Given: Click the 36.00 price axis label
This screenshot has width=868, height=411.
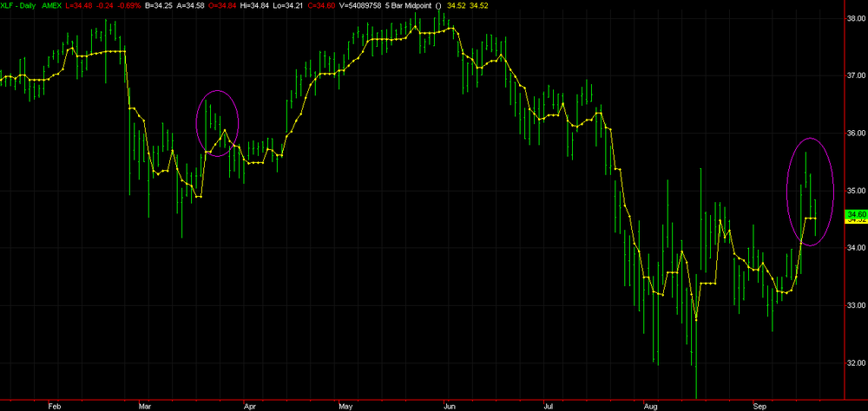Looking at the screenshot, I should [857, 133].
